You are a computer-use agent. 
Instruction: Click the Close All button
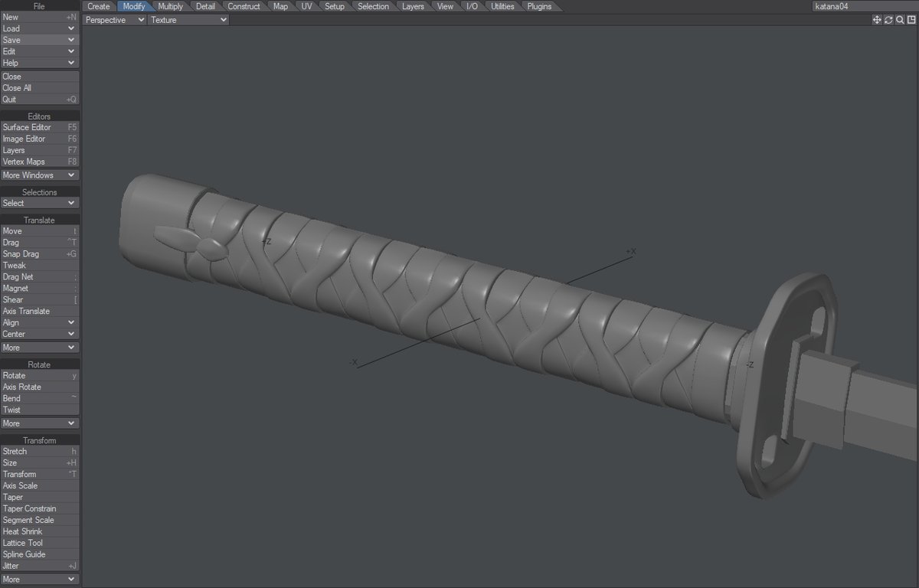40,88
